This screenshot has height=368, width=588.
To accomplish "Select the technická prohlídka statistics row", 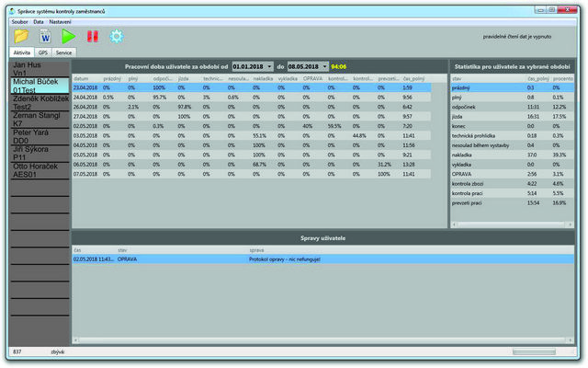I will point(513,135).
